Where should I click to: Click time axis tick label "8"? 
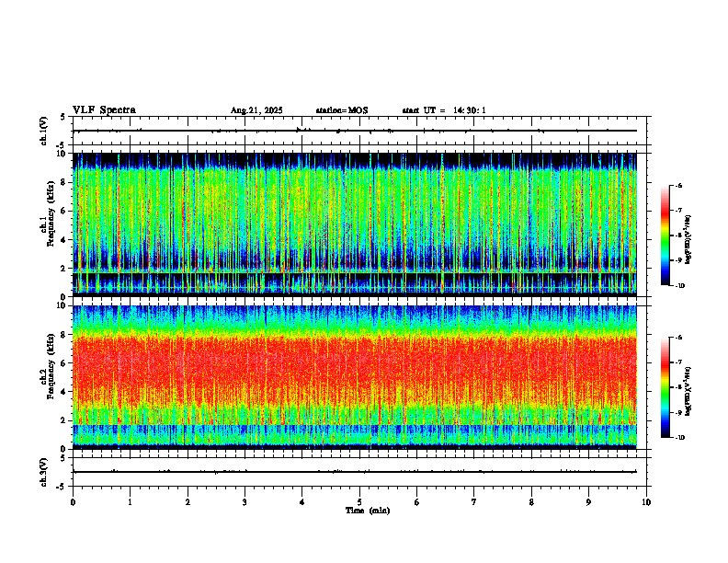(x=531, y=502)
